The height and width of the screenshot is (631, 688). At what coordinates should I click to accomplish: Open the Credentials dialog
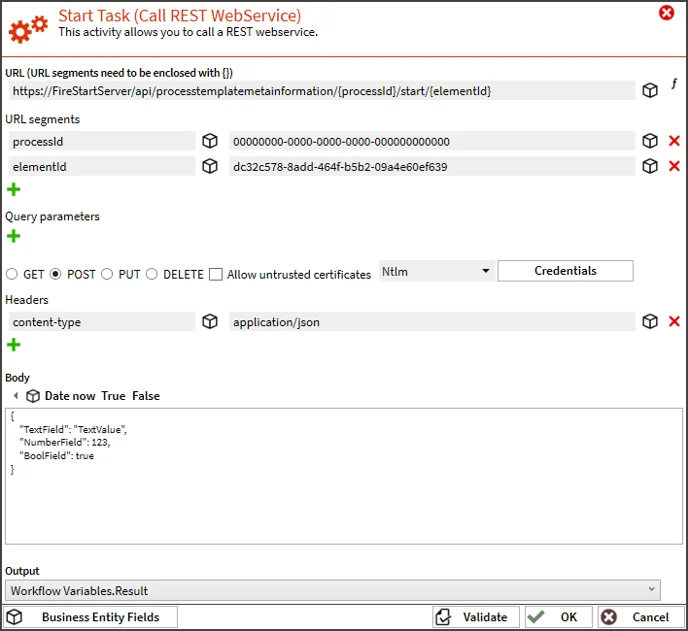pyautogui.click(x=565, y=271)
